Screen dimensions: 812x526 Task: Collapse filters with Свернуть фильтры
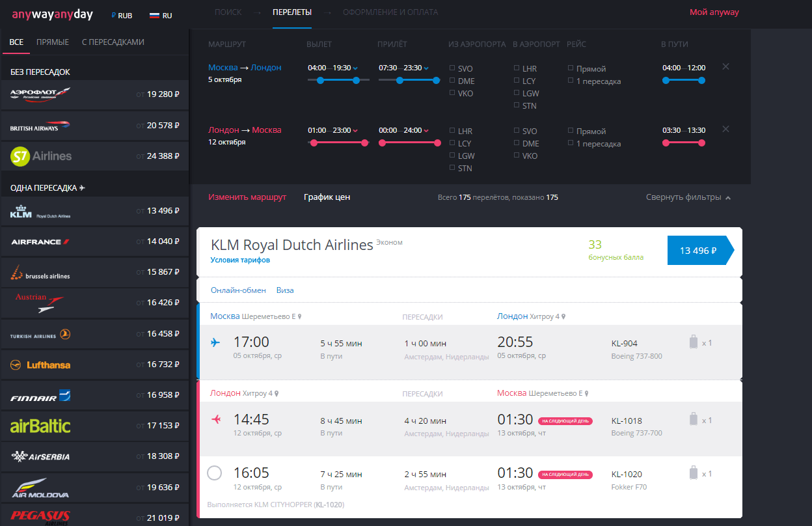point(688,197)
